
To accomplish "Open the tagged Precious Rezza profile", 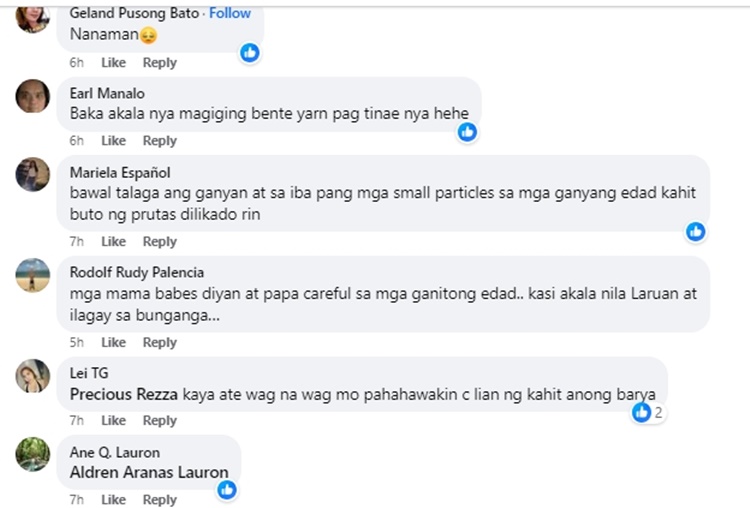I will click(123, 394).
